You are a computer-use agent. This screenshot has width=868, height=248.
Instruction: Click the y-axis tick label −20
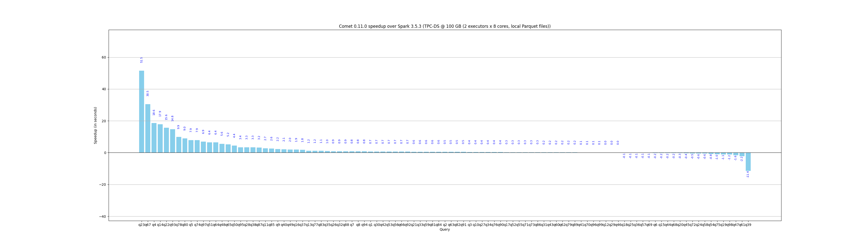pos(102,185)
